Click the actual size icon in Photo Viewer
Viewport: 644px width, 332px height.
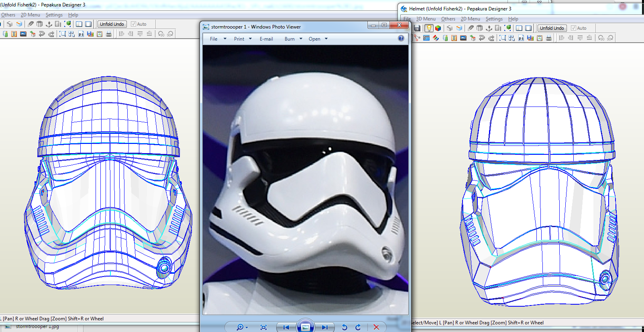pyautogui.click(x=263, y=327)
